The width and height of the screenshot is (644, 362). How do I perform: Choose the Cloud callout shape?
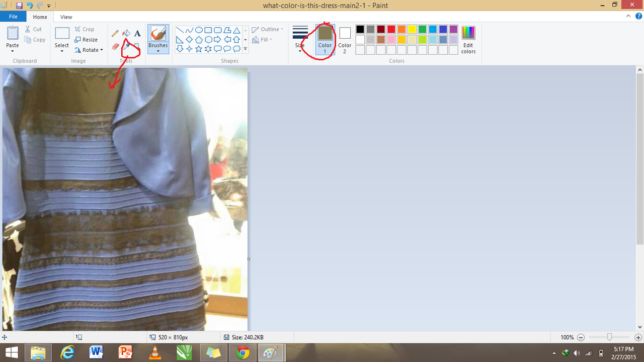coord(236,49)
